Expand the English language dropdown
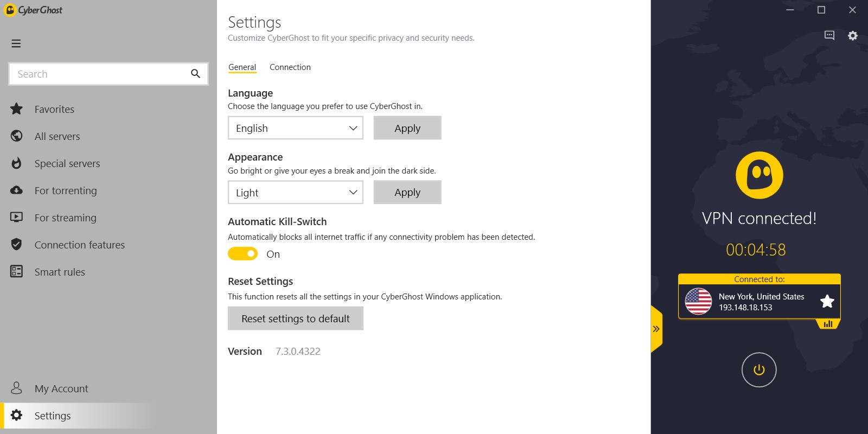The width and height of the screenshot is (868, 434). pyautogui.click(x=296, y=129)
